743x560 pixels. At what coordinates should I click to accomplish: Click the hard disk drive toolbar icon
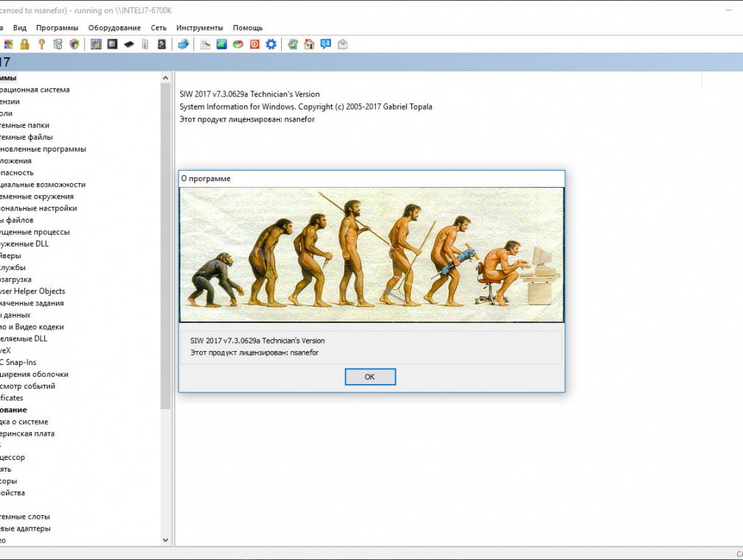tap(162, 45)
